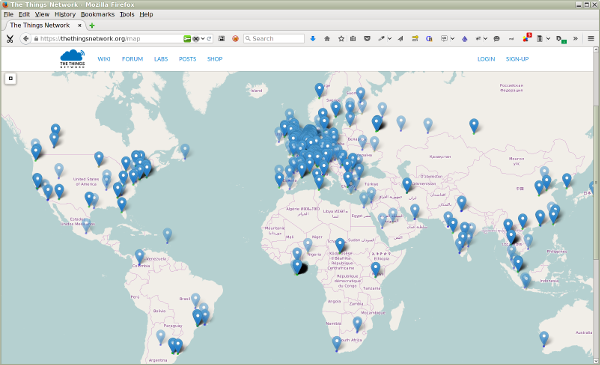Viewport: 600px width, 365px height.
Task: Click the paper plane send icon
Action: 401,39
